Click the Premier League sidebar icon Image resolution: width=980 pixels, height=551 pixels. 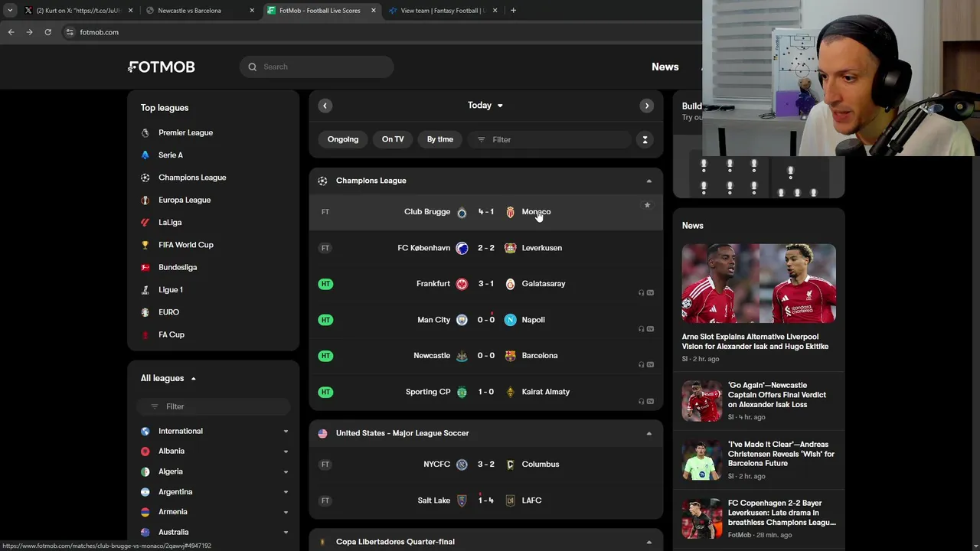point(145,132)
